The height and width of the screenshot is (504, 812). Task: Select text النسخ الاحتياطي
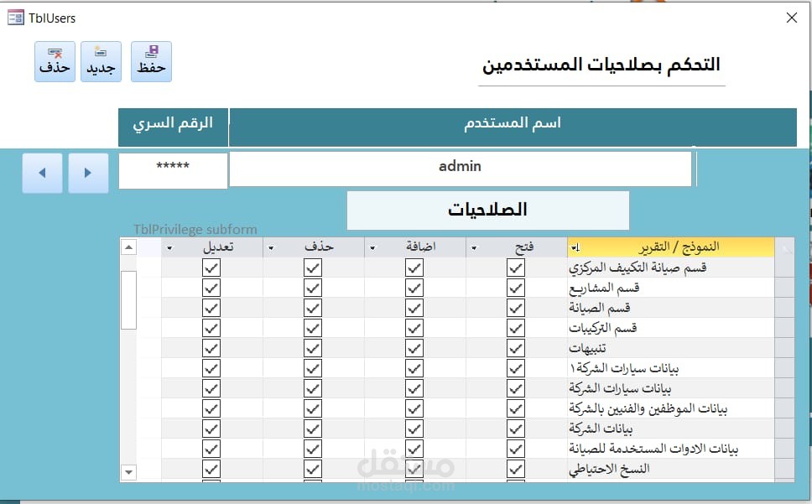609,470
